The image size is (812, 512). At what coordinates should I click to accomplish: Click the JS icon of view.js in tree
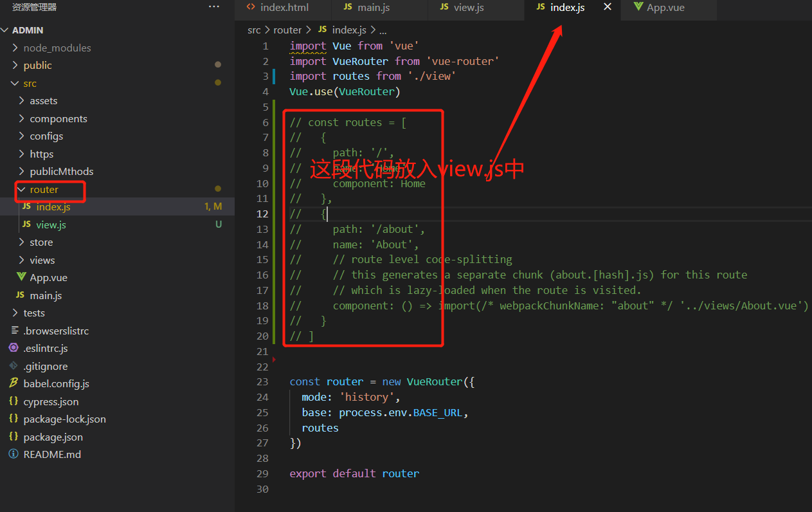click(x=26, y=224)
